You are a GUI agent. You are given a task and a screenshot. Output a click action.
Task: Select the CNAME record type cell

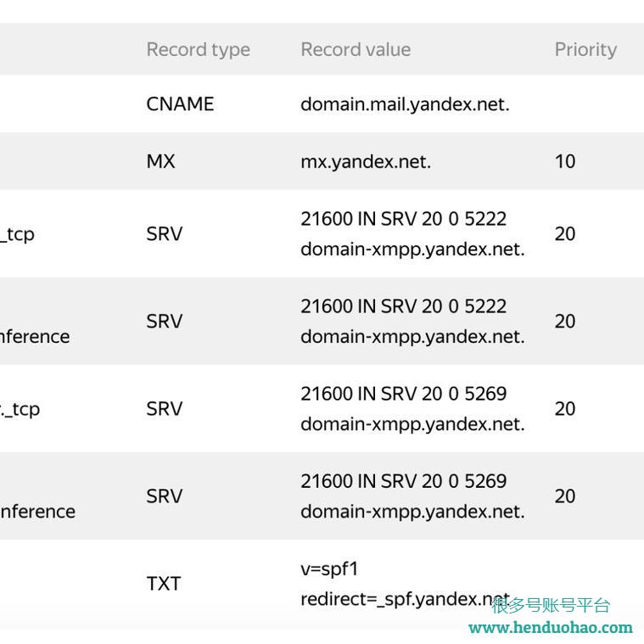pos(180,104)
